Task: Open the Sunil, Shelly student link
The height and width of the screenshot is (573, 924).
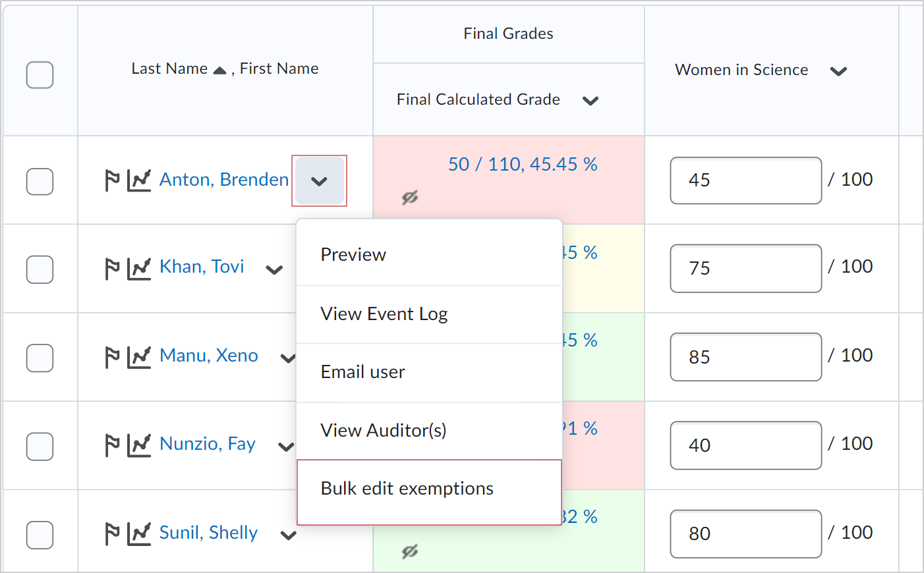Action: click(x=208, y=533)
